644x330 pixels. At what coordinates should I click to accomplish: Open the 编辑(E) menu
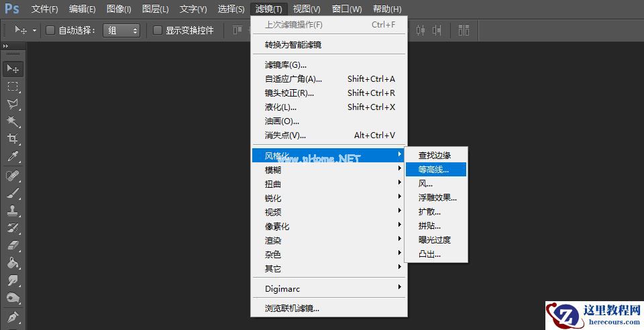click(83, 9)
